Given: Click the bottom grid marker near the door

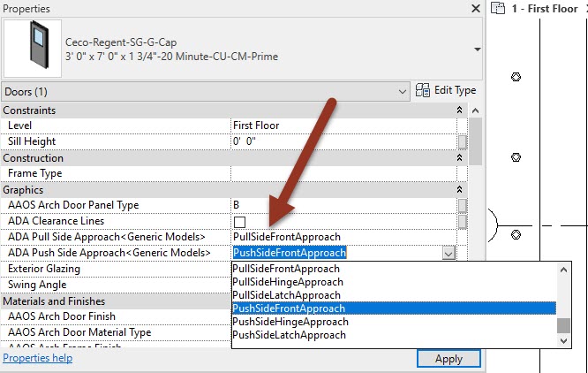Looking at the screenshot, I should pyautogui.click(x=516, y=235).
